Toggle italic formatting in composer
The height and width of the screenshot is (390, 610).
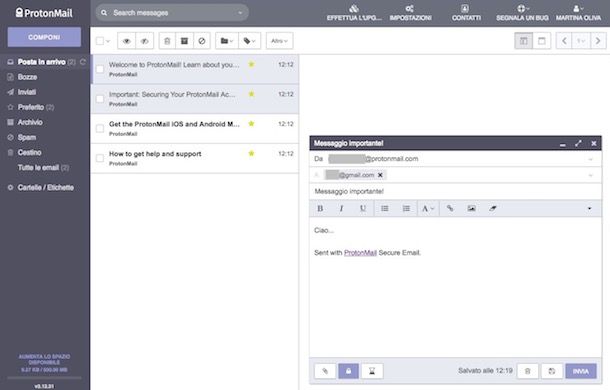tap(341, 209)
